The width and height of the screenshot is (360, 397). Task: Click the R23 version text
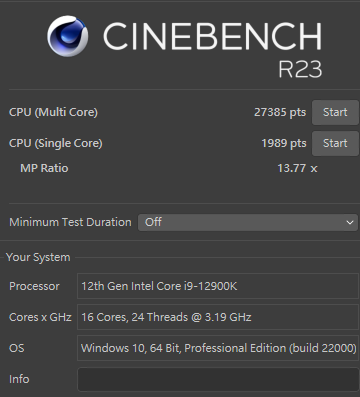(300, 69)
